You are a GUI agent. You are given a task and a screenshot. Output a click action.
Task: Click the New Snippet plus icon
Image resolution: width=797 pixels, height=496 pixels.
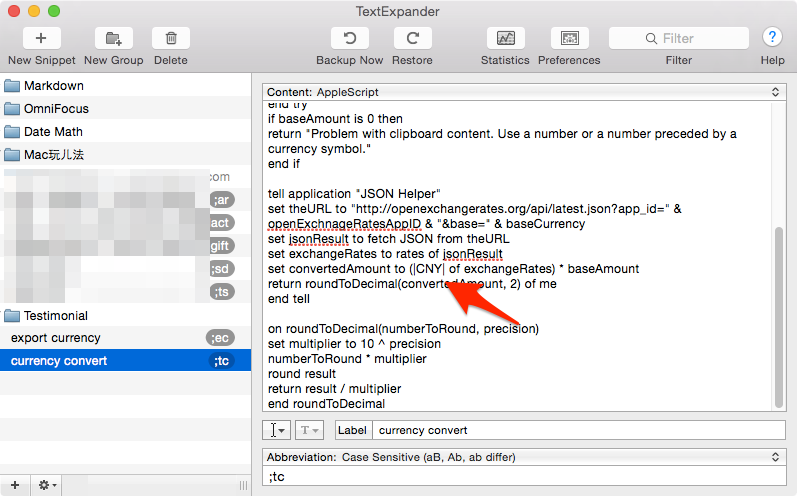click(41, 38)
